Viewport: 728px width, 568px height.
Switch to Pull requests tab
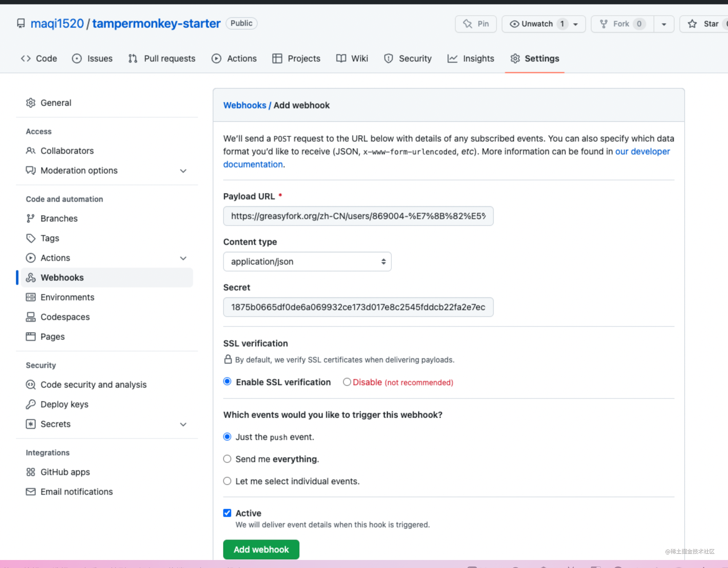[x=162, y=59]
